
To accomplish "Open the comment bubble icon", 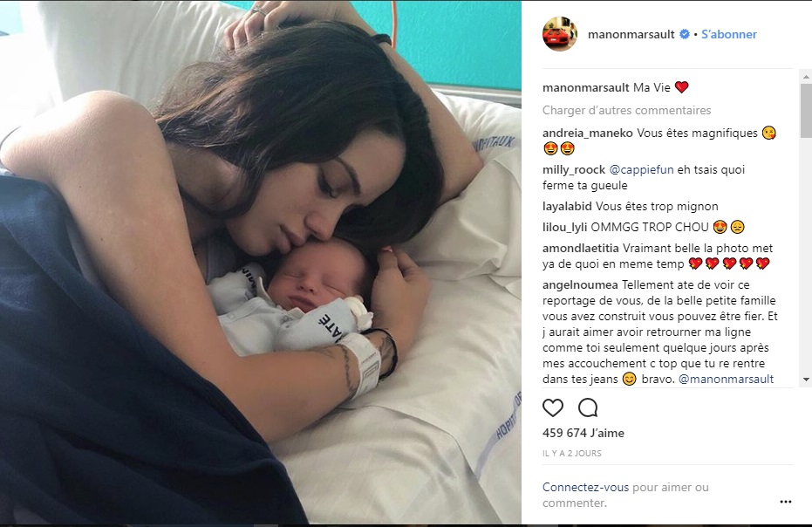I will click(588, 407).
